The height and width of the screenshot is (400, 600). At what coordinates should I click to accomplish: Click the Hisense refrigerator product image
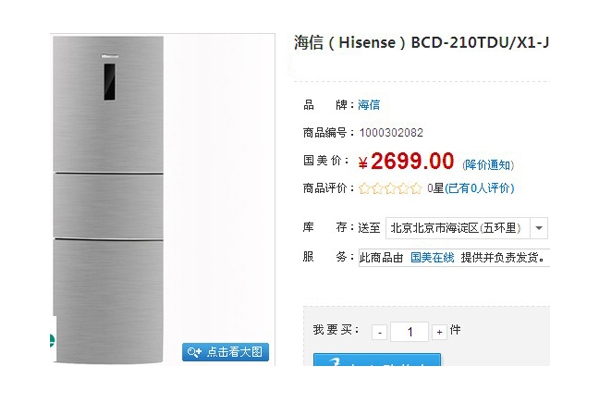click(108, 199)
